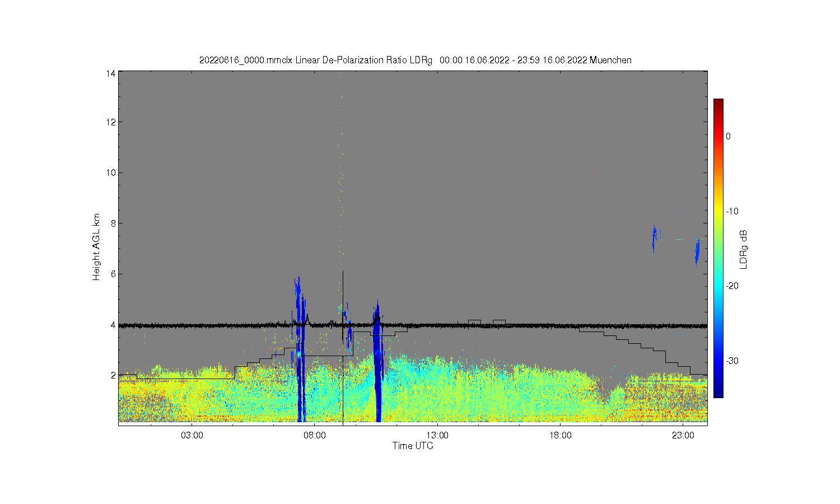
Task: Click the colorbar value -20
Action: click(732, 286)
